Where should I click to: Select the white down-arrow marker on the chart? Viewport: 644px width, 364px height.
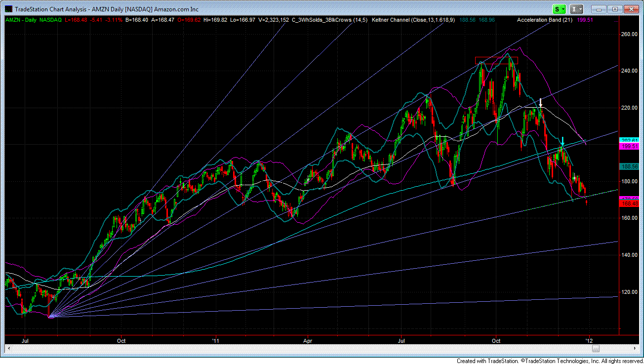[x=541, y=103]
